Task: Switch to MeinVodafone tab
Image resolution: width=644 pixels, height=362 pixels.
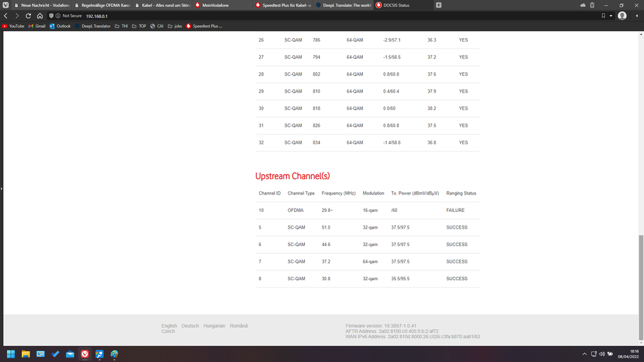Action: click(x=222, y=5)
